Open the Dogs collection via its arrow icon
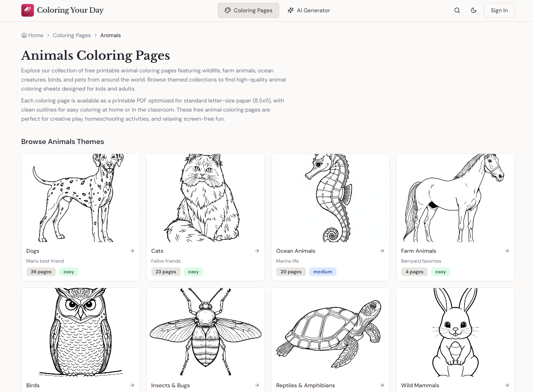Image resolution: width=533 pixels, height=392 pixels. (132, 250)
